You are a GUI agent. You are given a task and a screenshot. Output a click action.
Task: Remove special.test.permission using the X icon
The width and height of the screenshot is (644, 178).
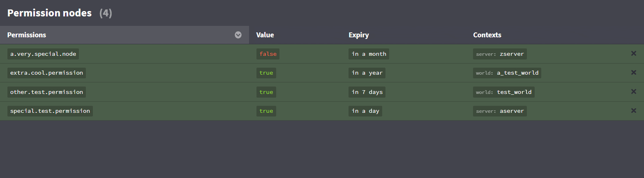coord(633,111)
